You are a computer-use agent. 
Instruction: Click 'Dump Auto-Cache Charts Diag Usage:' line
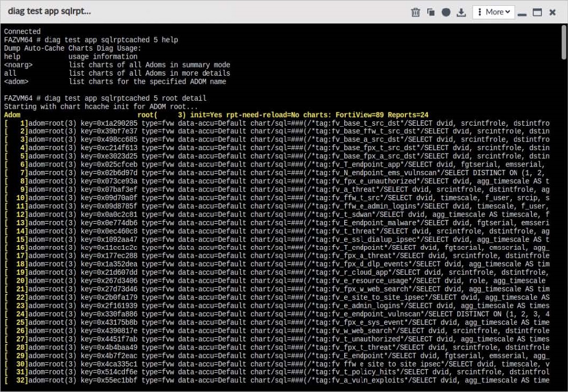(x=72, y=48)
